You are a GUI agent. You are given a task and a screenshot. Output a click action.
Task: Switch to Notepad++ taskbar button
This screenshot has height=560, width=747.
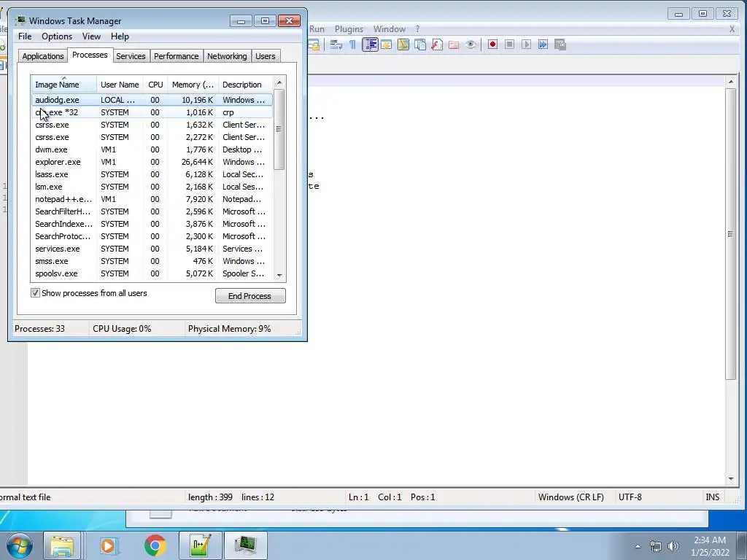[x=200, y=545]
